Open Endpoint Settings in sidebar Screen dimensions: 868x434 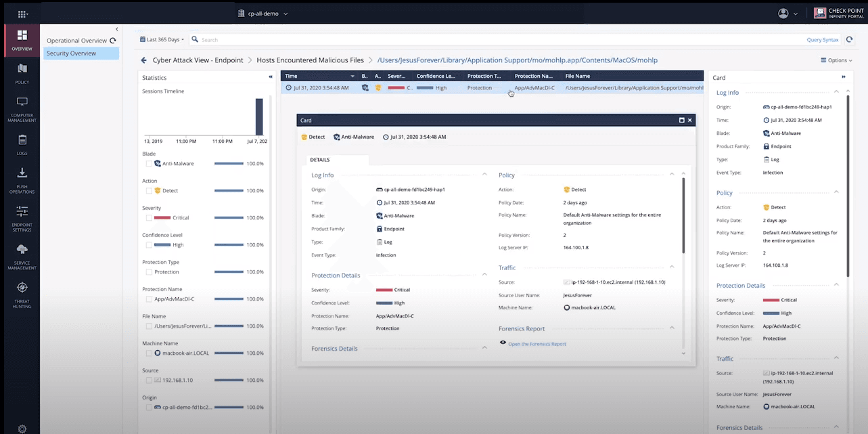click(x=22, y=218)
